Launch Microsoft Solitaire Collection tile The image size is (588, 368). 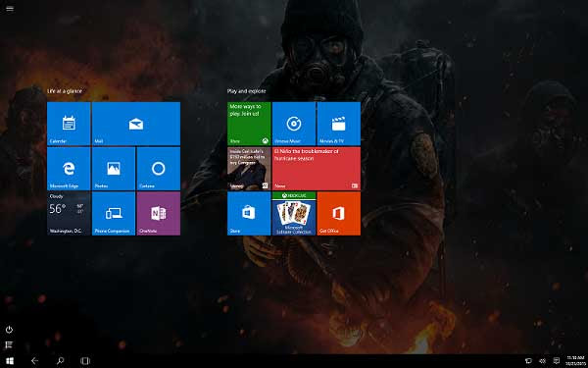tap(294, 214)
